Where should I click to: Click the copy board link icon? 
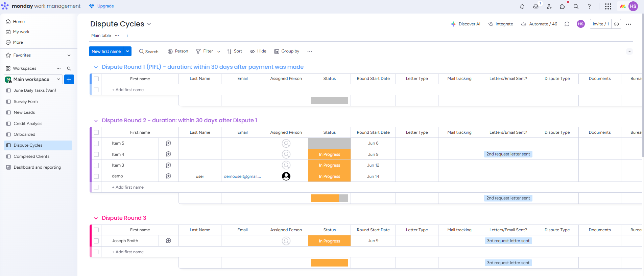point(616,24)
